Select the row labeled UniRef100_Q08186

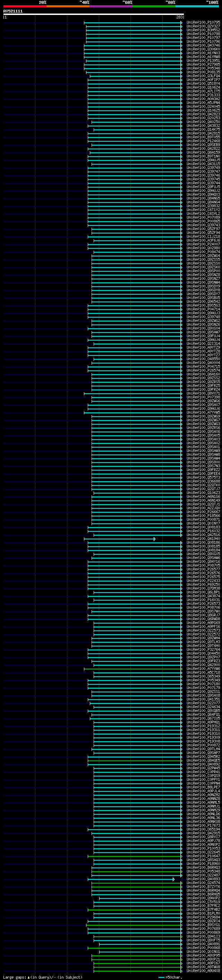[x=203, y=543]
